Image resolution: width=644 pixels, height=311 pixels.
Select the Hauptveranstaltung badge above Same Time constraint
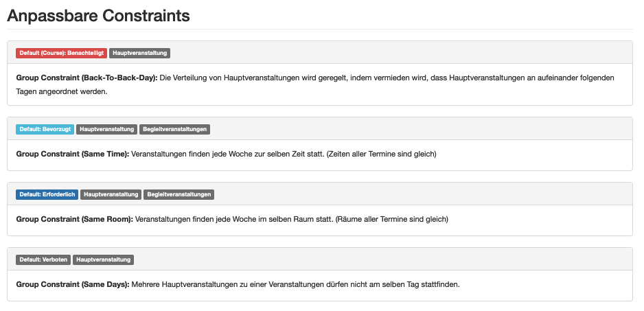[x=106, y=129]
